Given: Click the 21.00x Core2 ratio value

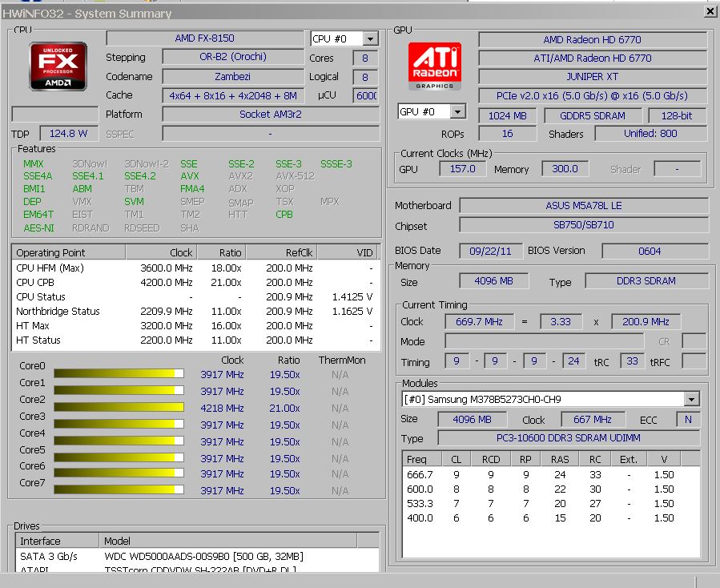Looking at the screenshot, I should click(284, 408).
